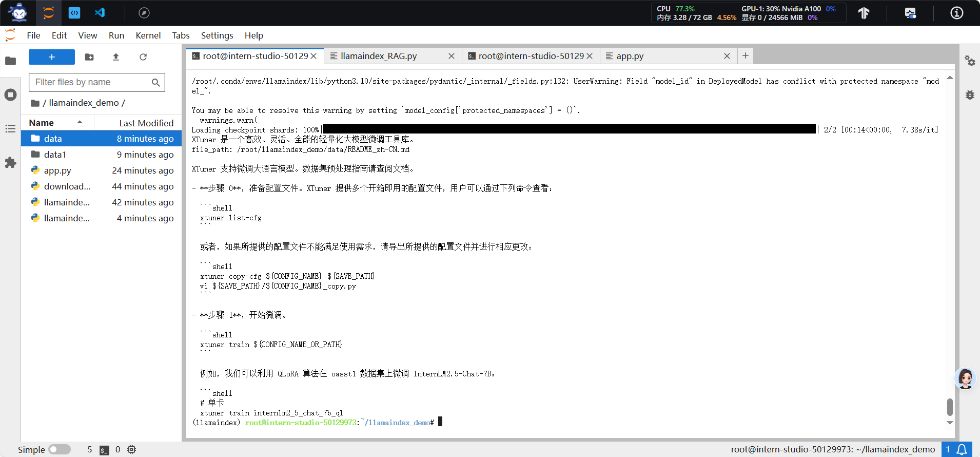The image size is (980, 457).
Task: Select the app.py file in browser
Action: (102, 170)
